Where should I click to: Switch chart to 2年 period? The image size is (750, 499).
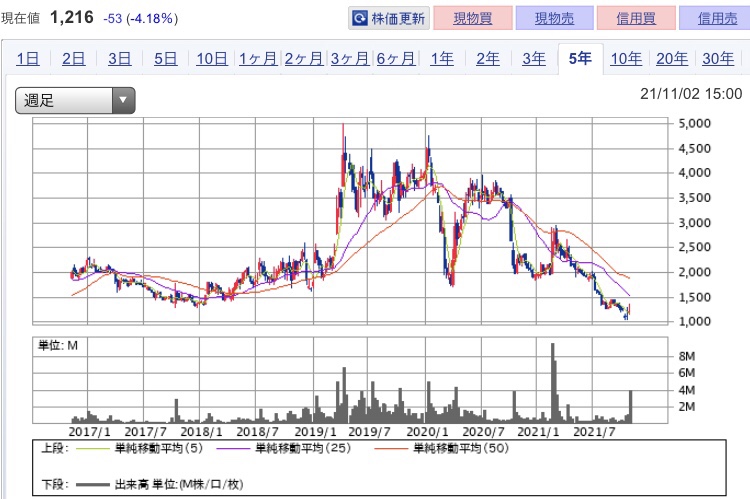(x=488, y=59)
